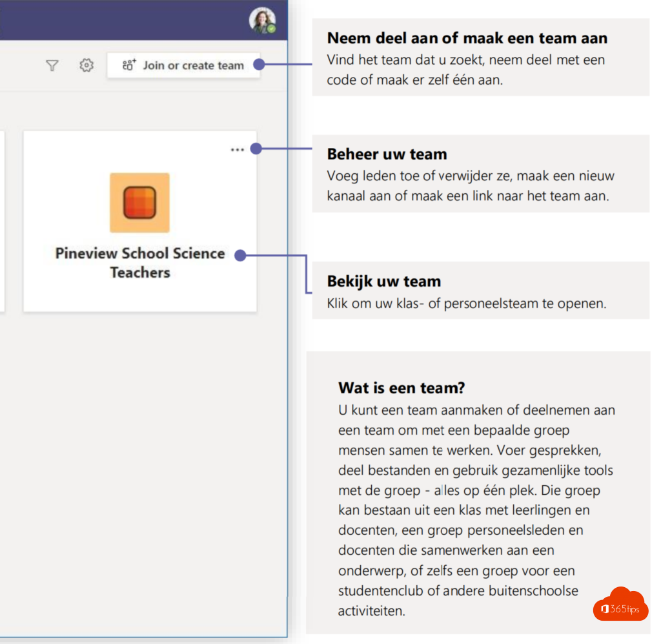Select the "Wat is een team?" heading
The height and width of the screenshot is (644, 661).
point(402,388)
